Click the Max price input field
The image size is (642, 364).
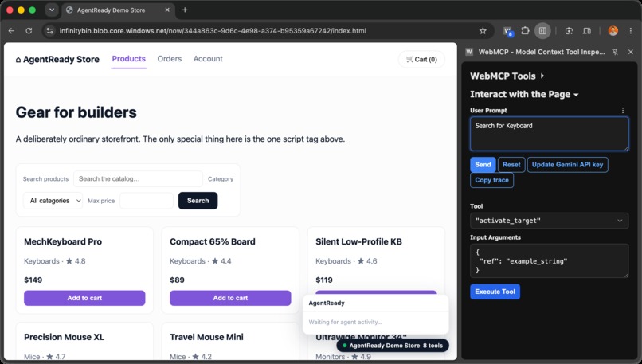click(147, 201)
